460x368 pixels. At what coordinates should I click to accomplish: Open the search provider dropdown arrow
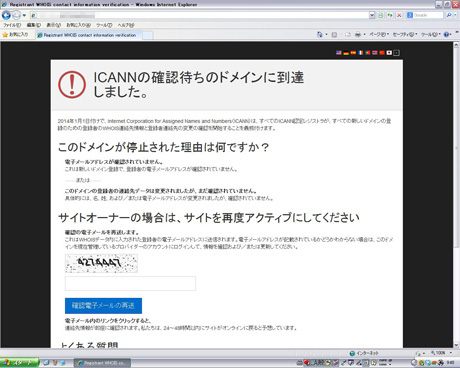coord(455,15)
